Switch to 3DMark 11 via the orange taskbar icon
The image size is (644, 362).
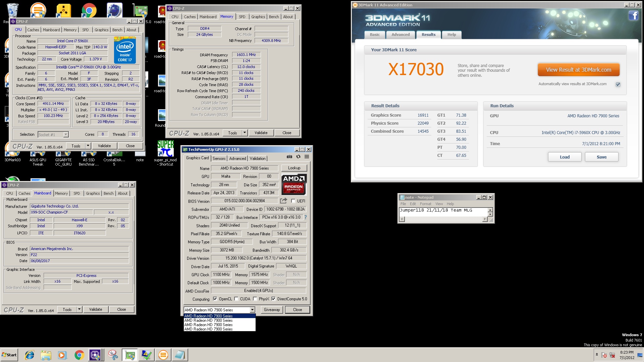(x=163, y=355)
